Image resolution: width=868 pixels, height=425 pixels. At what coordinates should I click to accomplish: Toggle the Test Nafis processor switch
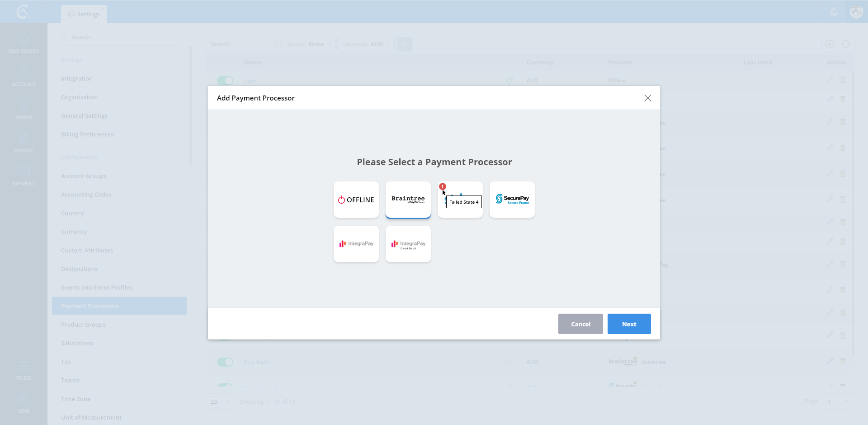[225, 362]
